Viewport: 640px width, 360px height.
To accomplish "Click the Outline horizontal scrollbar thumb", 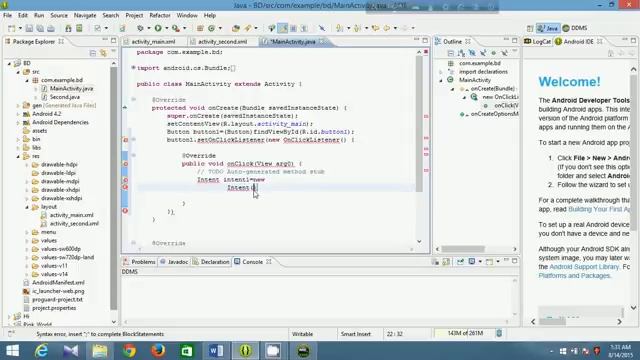I will pos(463,249).
